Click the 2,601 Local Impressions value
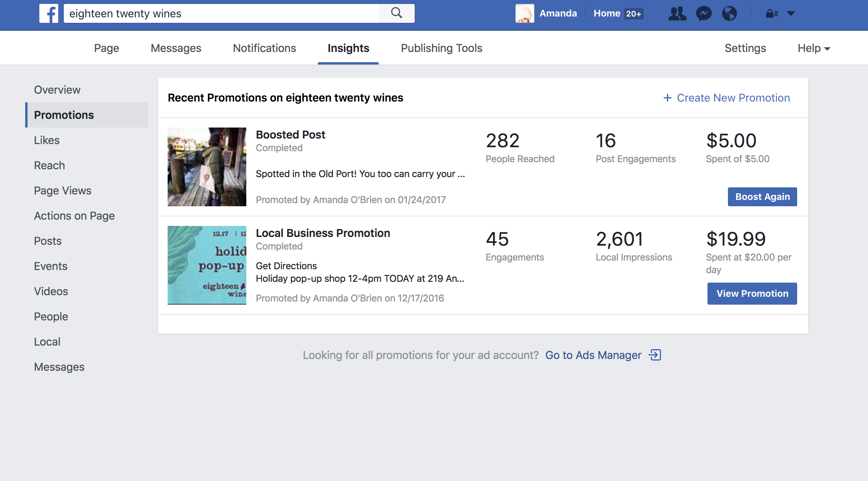The height and width of the screenshot is (481, 868). (619, 239)
